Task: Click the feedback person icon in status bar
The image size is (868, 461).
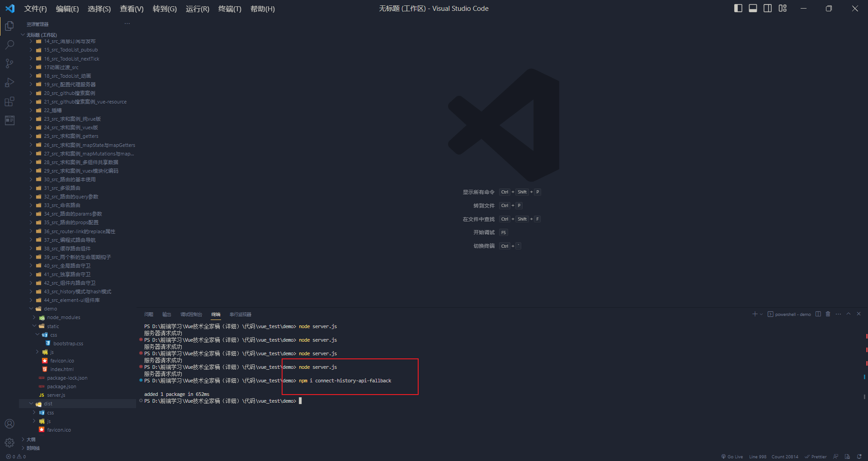Action: tap(836, 456)
